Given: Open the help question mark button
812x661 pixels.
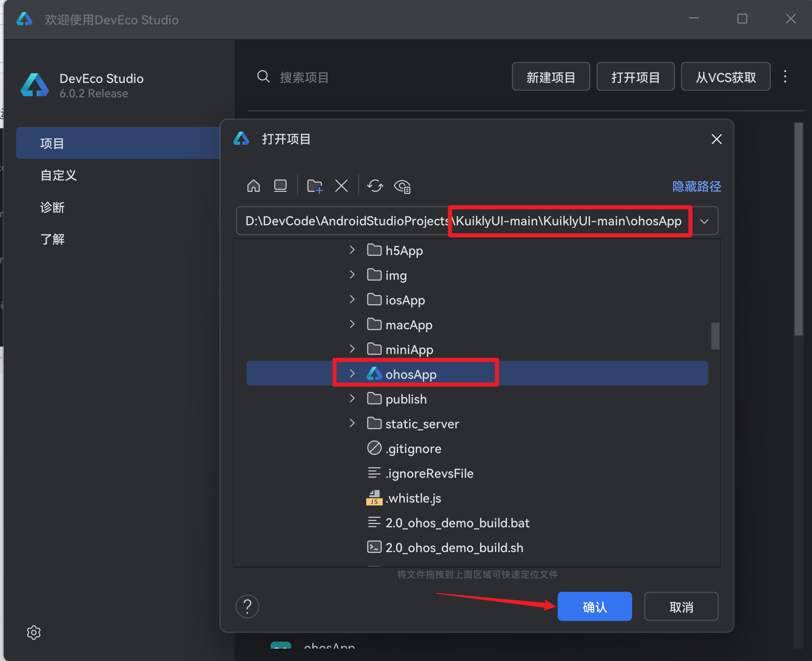Looking at the screenshot, I should (x=247, y=607).
